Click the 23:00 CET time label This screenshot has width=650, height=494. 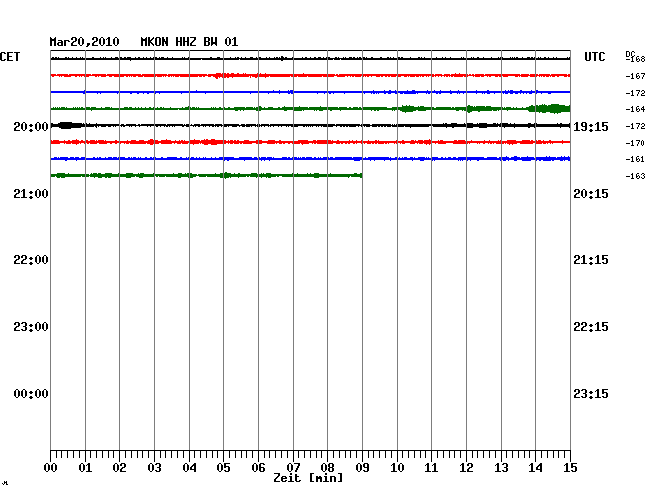click(31, 327)
